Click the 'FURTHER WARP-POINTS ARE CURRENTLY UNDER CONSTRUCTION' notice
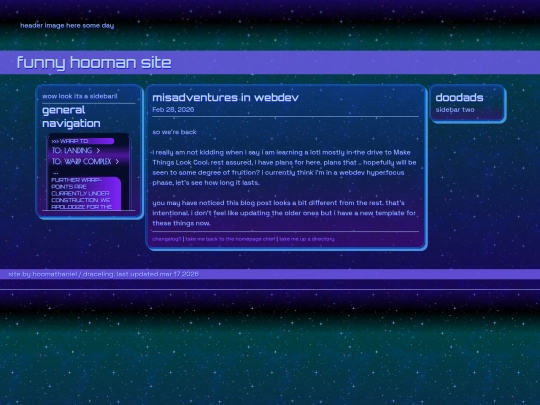 [85, 193]
